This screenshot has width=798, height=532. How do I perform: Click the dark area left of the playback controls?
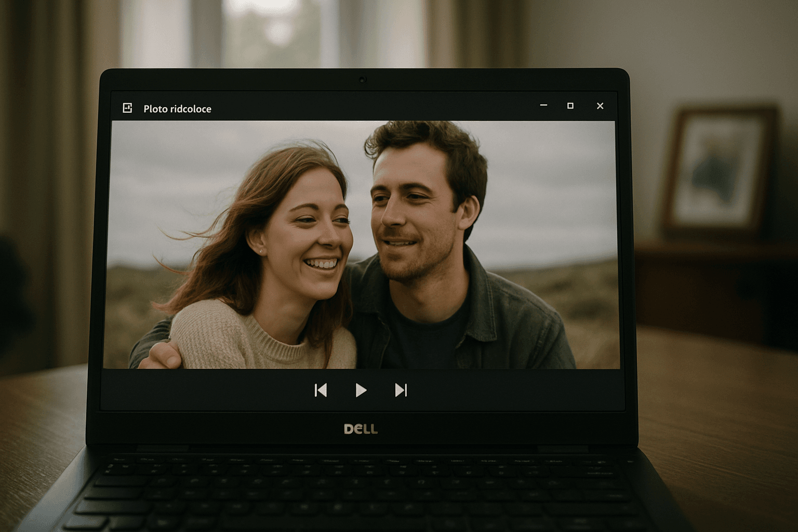pyautogui.click(x=208, y=391)
